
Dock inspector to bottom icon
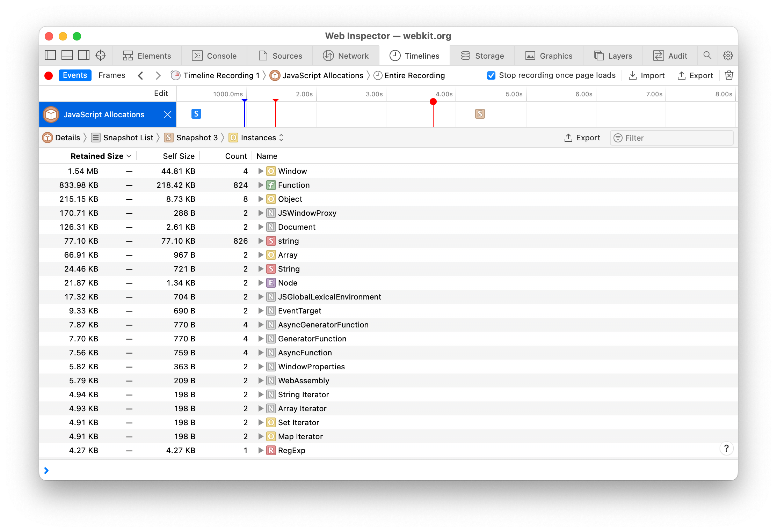pyautogui.click(x=67, y=56)
